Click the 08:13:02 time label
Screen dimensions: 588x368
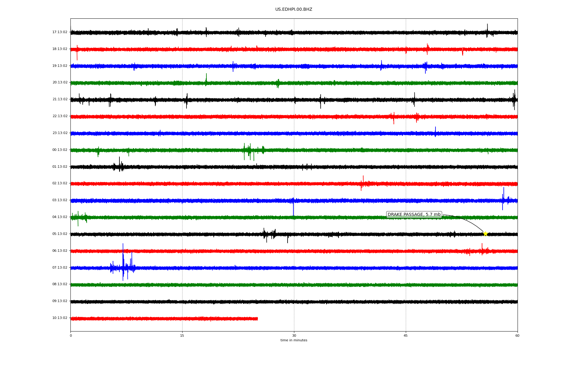[x=60, y=284]
